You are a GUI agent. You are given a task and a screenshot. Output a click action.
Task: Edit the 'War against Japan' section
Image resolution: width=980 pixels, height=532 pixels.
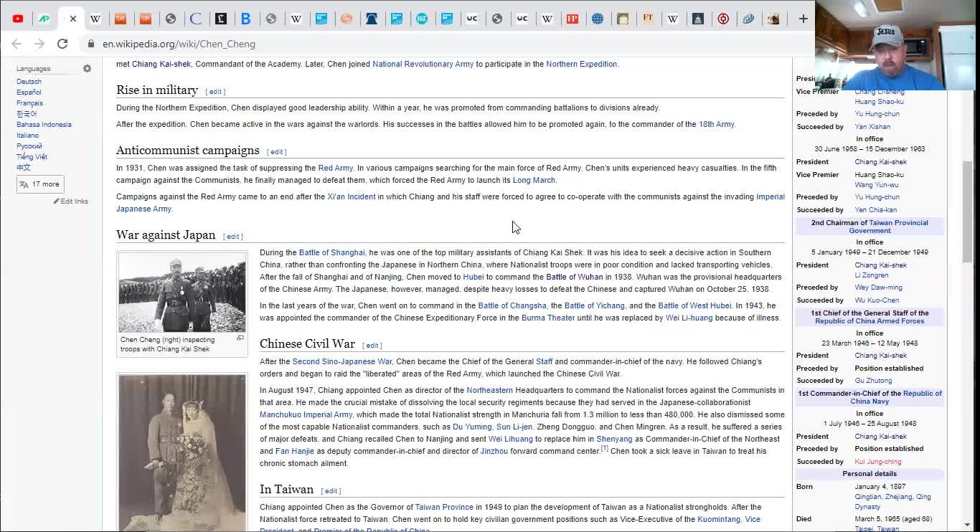click(x=233, y=237)
